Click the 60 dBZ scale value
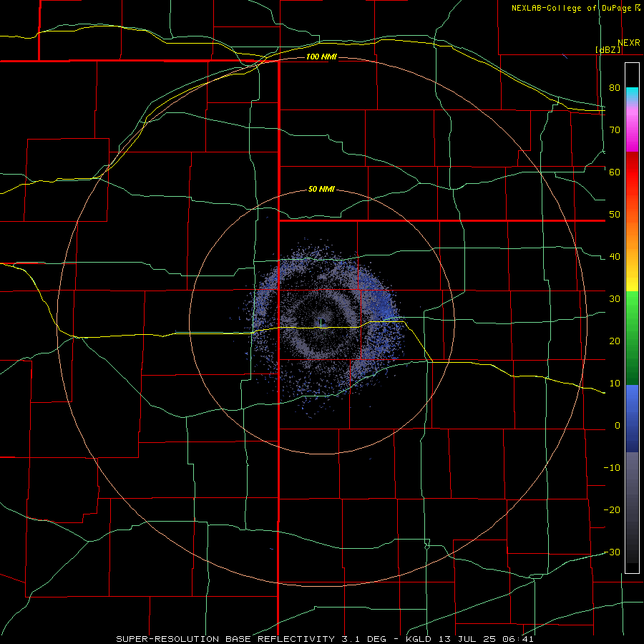Viewport: 644px width, 644px height. tap(615, 172)
